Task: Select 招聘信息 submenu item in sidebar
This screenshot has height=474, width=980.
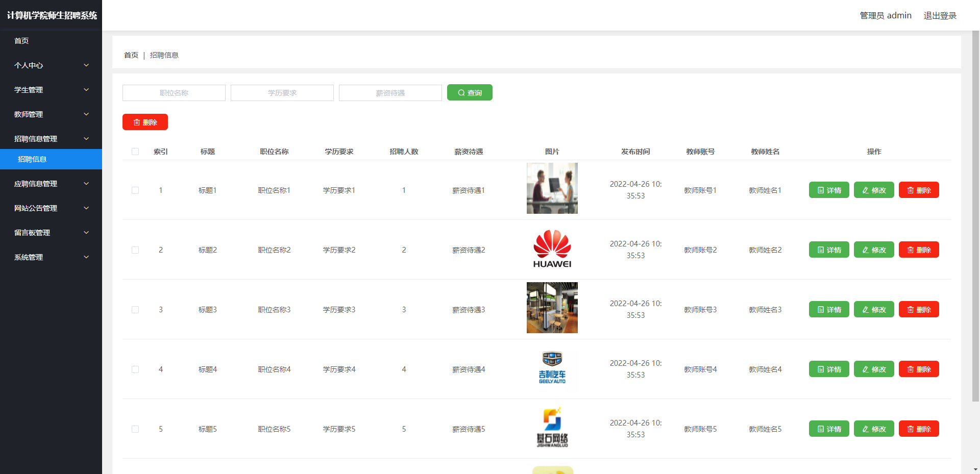Action: (32, 159)
